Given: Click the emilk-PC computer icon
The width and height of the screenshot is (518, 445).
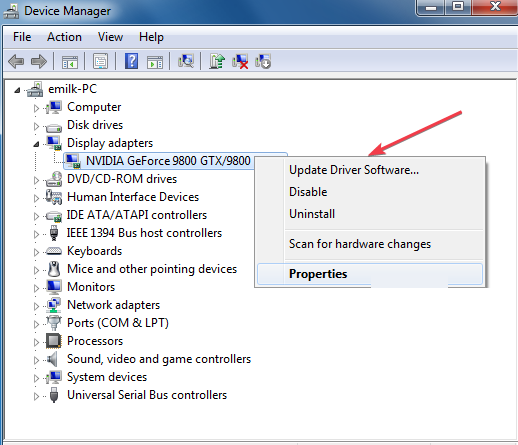Looking at the screenshot, I should pos(35,89).
